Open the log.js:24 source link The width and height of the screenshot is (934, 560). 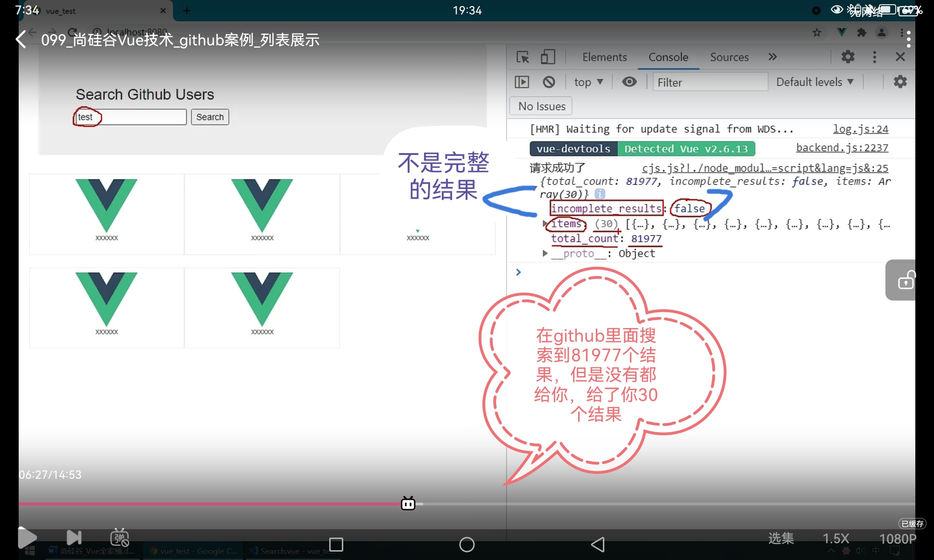pyautogui.click(x=860, y=129)
